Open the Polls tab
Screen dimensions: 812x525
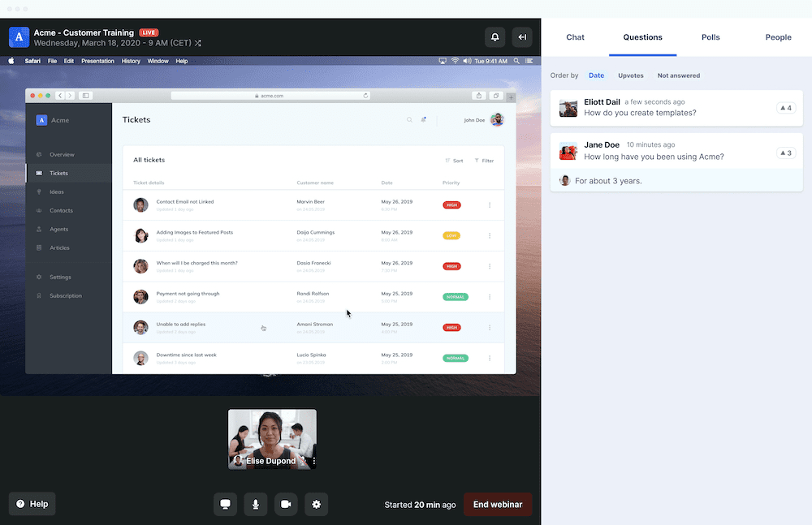(710, 37)
